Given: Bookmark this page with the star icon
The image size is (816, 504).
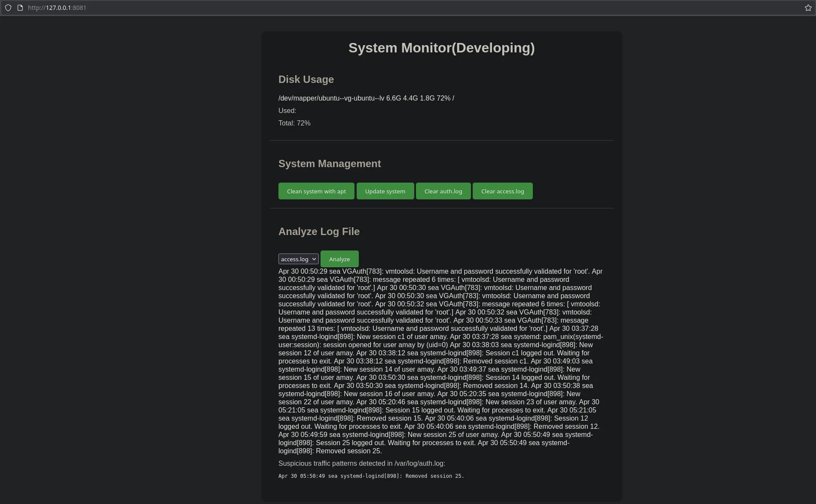Looking at the screenshot, I should coord(808,8).
